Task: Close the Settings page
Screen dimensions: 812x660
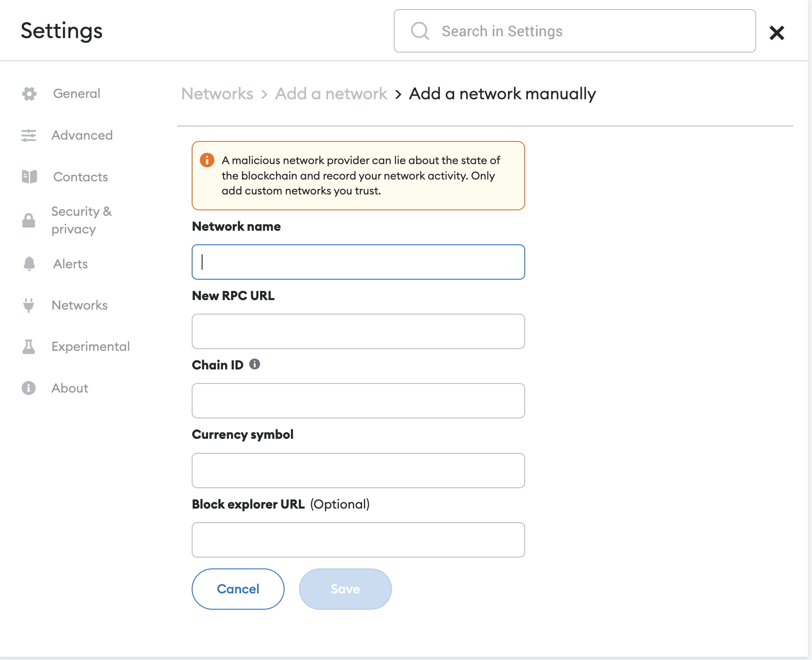Action: [x=777, y=33]
